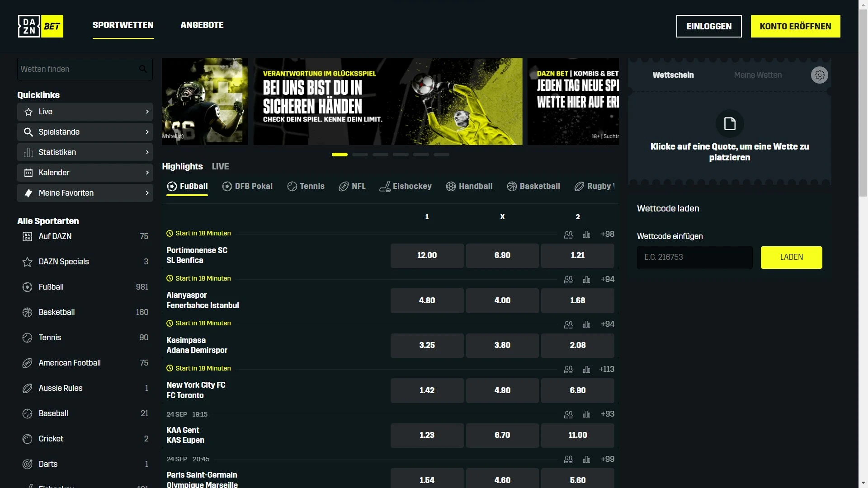Open statistics icon for Paris Saint-Germain match

[x=587, y=460]
